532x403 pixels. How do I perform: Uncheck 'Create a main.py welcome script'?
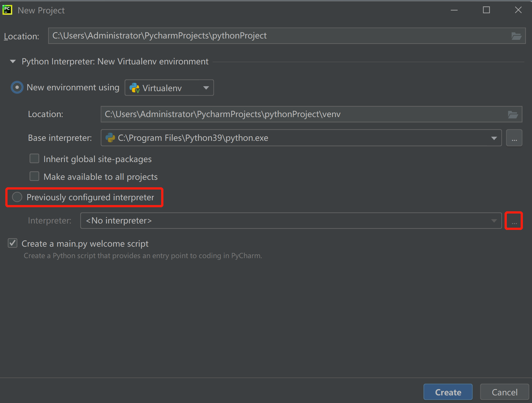point(13,243)
